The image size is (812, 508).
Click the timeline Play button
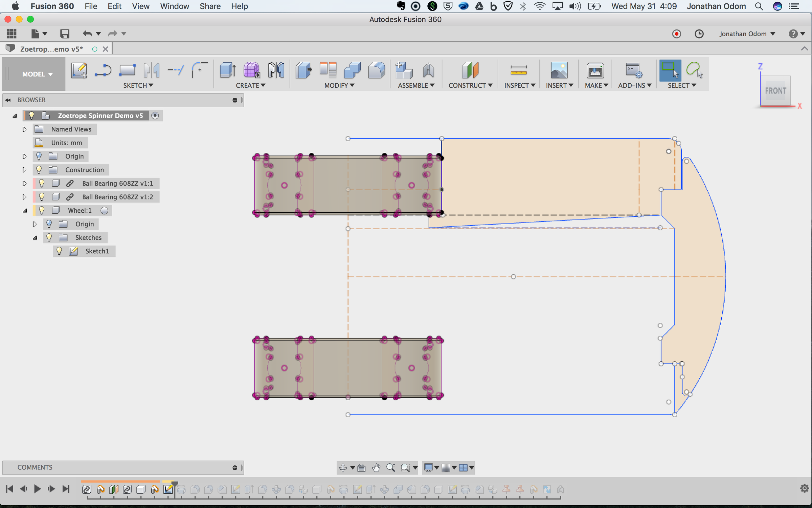37,489
